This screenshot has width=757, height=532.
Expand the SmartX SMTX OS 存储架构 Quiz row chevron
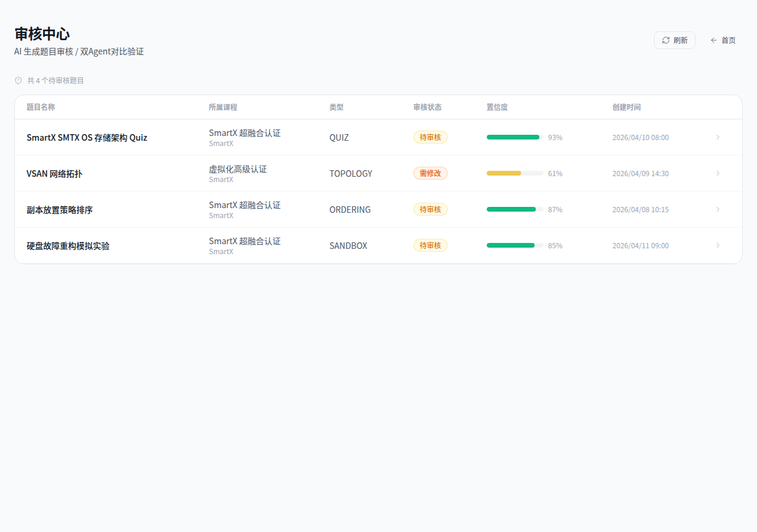point(718,137)
